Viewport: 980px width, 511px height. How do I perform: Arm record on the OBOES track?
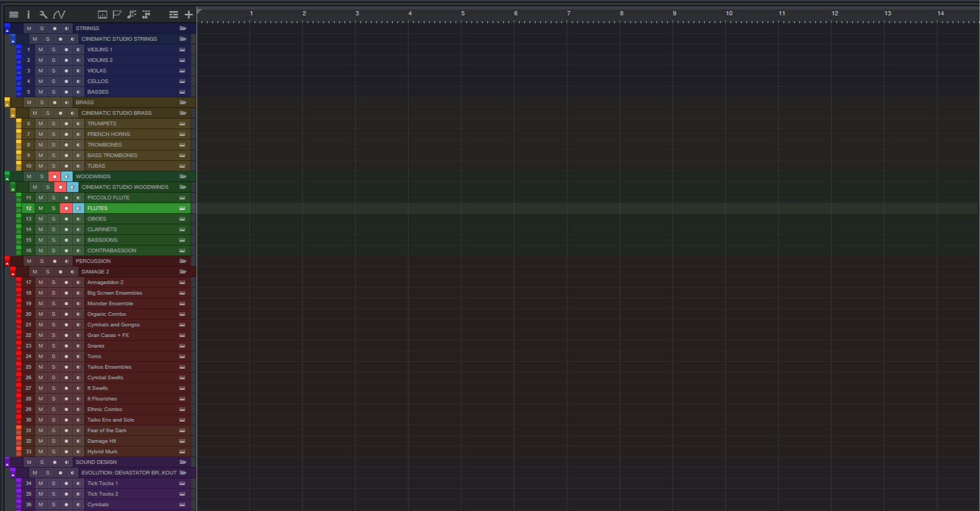tap(66, 219)
